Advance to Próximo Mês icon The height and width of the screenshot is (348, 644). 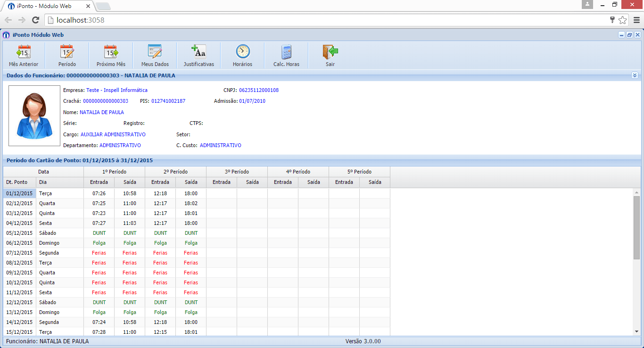[x=111, y=52]
